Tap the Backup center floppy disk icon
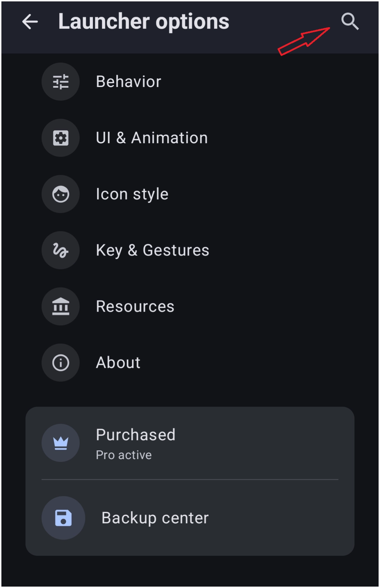 [x=63, y=518]
